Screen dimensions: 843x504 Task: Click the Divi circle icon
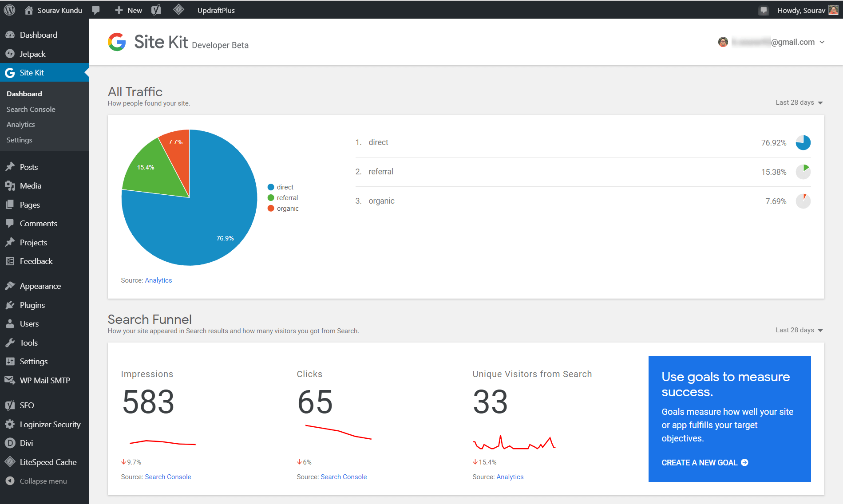coord(10,443)
